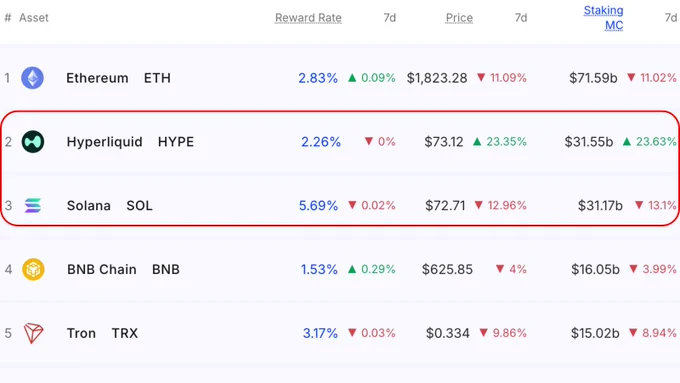
Task: Click the $72.71 Solana price
Action: (445, 206)
